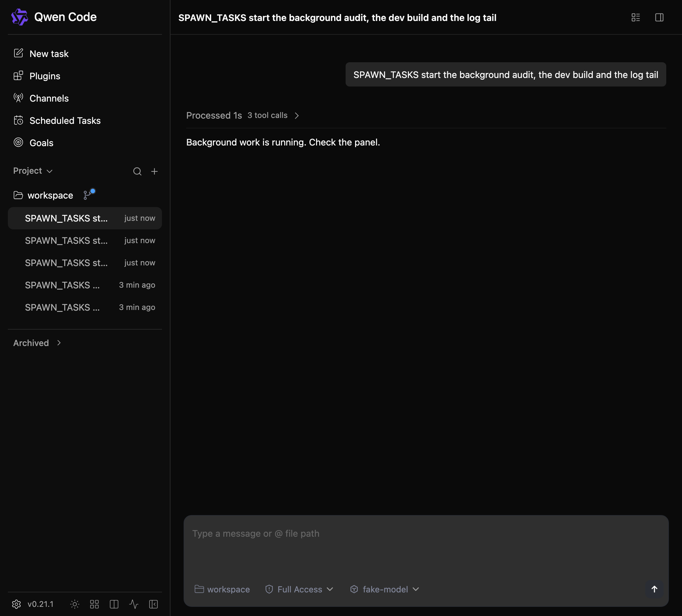Screen dimensions: 682x616
Task: Click the New task pencil icon
Action: tap(18, 53)
